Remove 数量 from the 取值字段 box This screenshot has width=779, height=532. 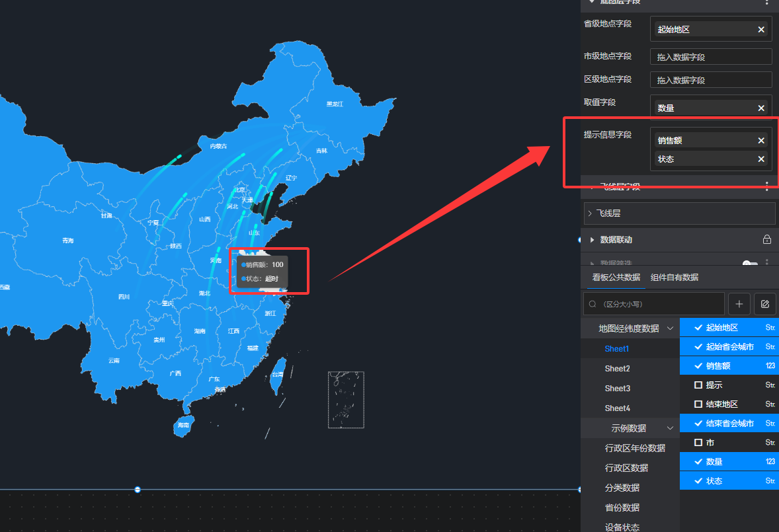tap(760, 108)
